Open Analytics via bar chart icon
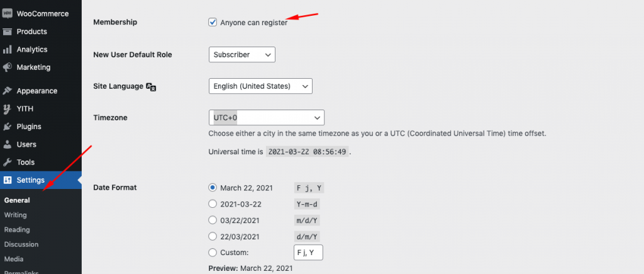The width and height of the screenshot is (644, 274). coord(8,49)
